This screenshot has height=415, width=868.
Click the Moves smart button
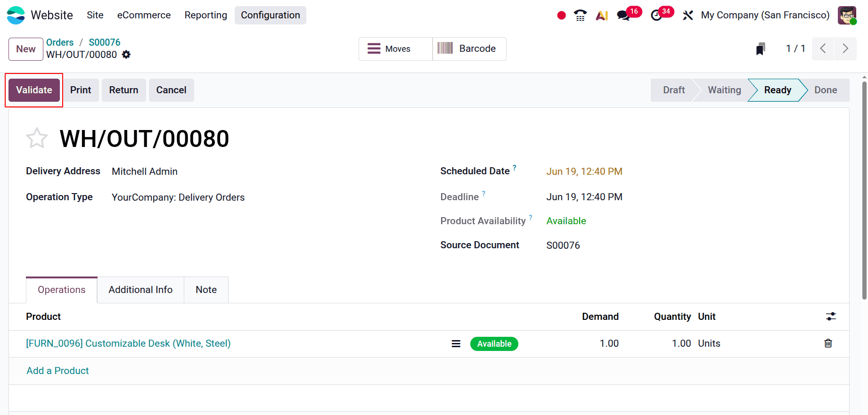(395, 49)
